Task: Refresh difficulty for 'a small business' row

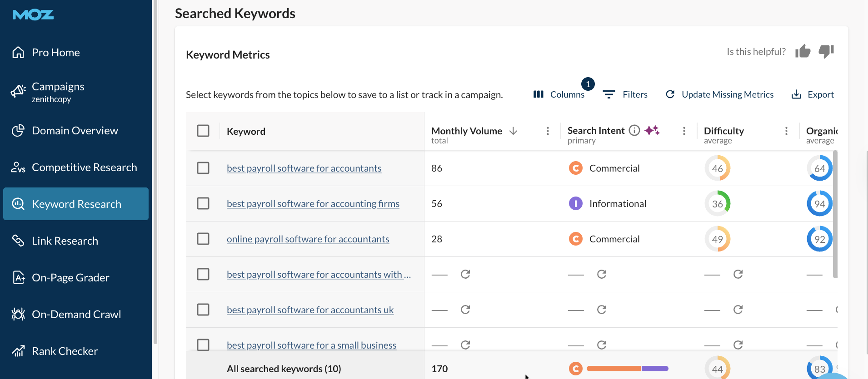Action: 738,345
